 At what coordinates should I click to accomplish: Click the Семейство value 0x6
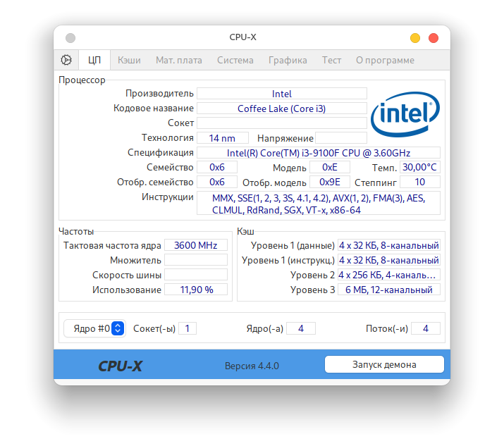point(217,168)
